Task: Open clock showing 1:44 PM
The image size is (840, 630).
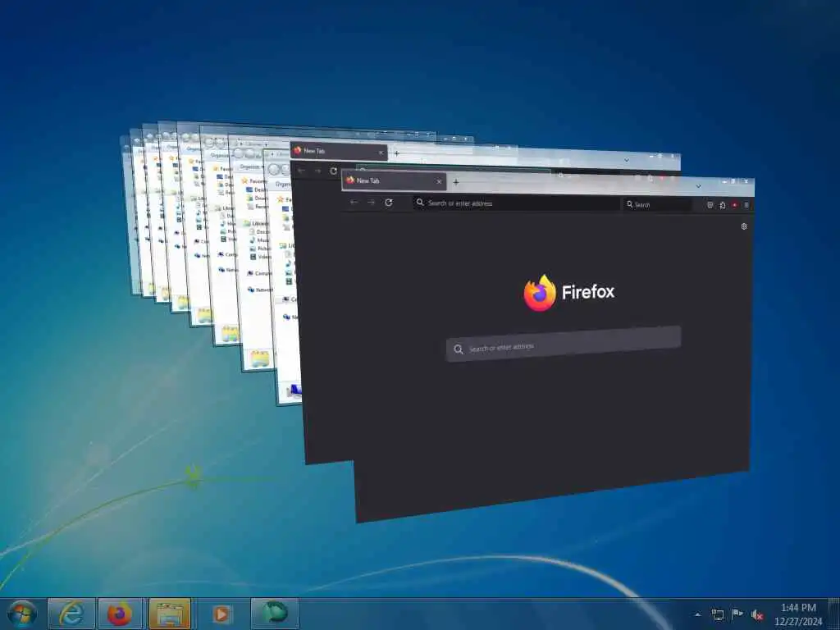Action: coord(798,614)
